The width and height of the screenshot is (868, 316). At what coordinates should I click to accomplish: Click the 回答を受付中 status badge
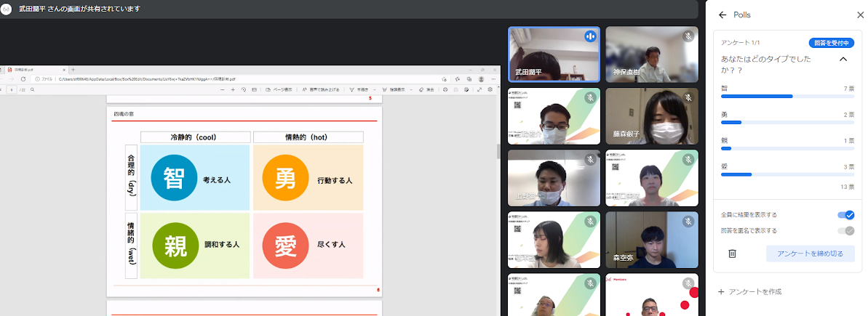pos(832,43)
